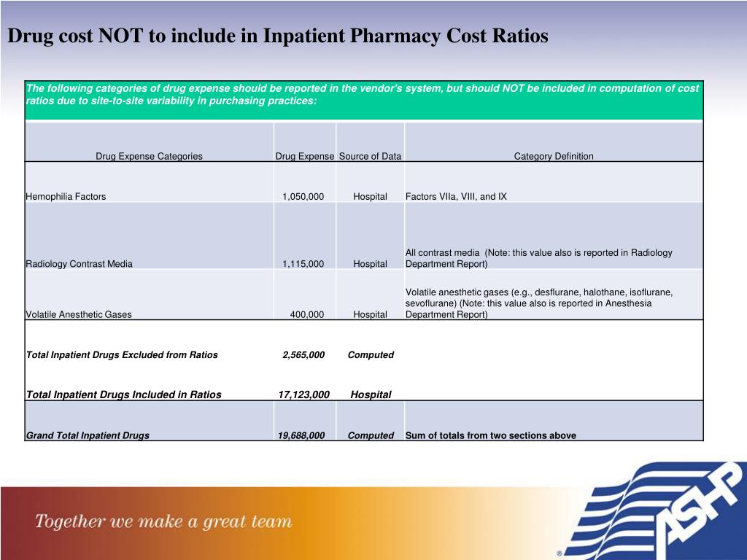
Task: Click 'Total Inpatient Drugs Excluded from Ratios'
Action: [x=122, y=355]
